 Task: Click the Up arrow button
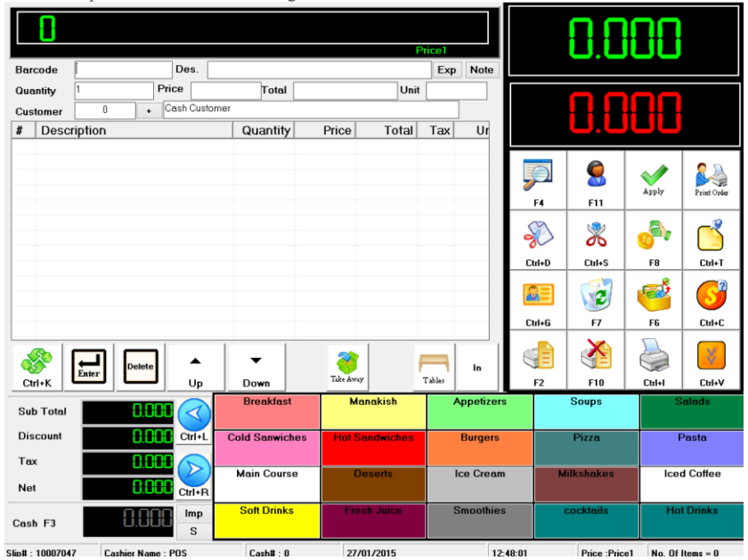(x=196, y=367)
